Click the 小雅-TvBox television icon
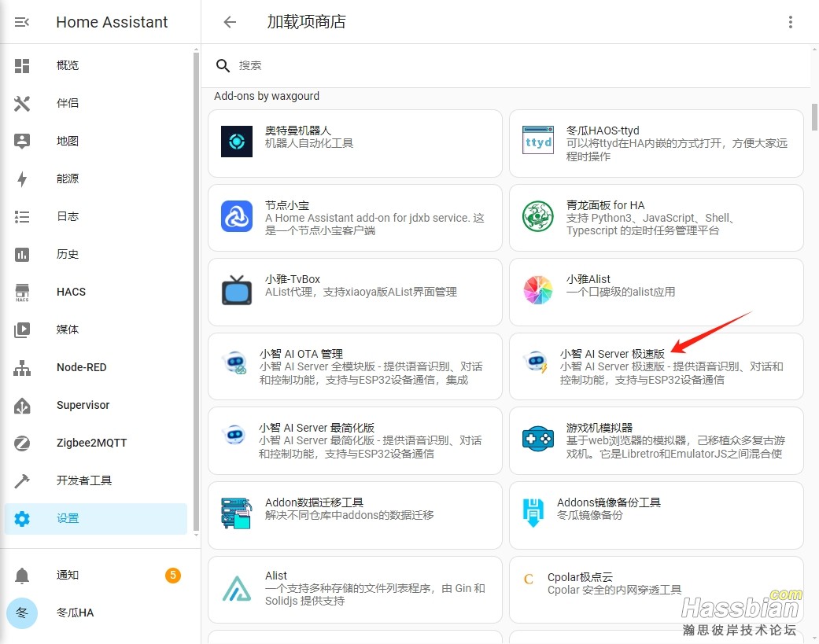The height and width of the screenshot is (644, 819). click(x=237, y=289)
